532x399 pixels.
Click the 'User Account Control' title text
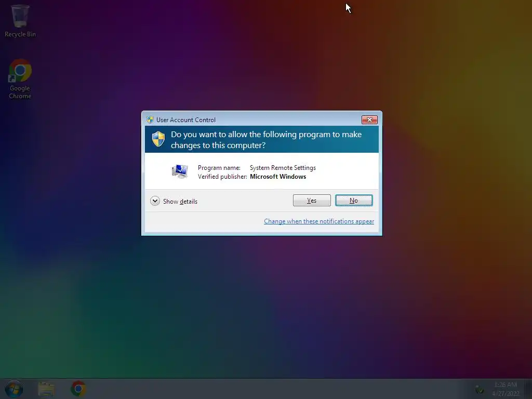point(186,120)
